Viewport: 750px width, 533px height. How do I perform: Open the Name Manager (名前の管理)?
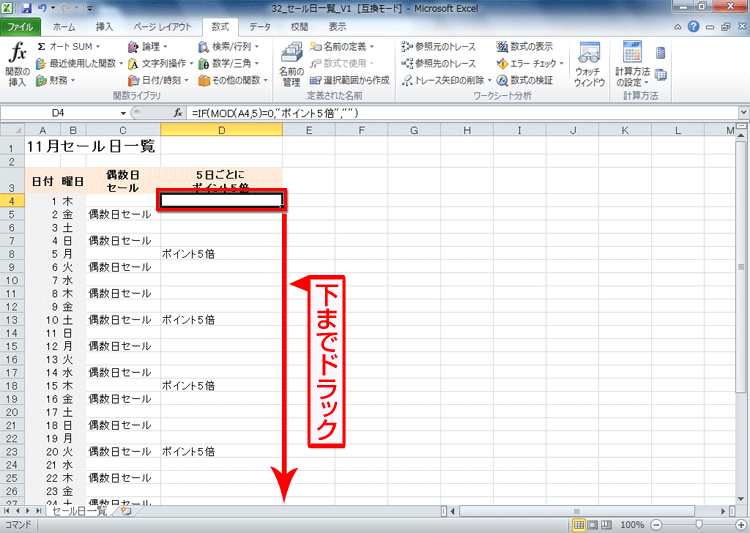(x=291, y=65)
